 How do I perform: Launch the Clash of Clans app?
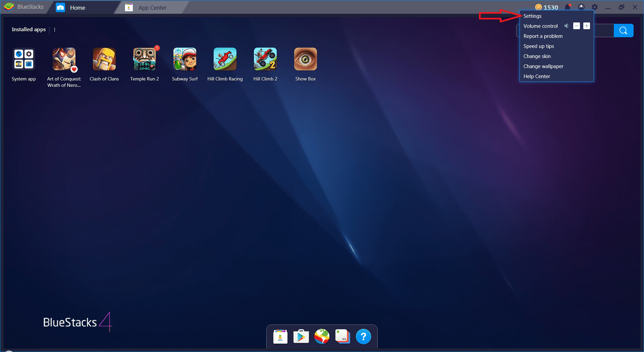point(104,59)
